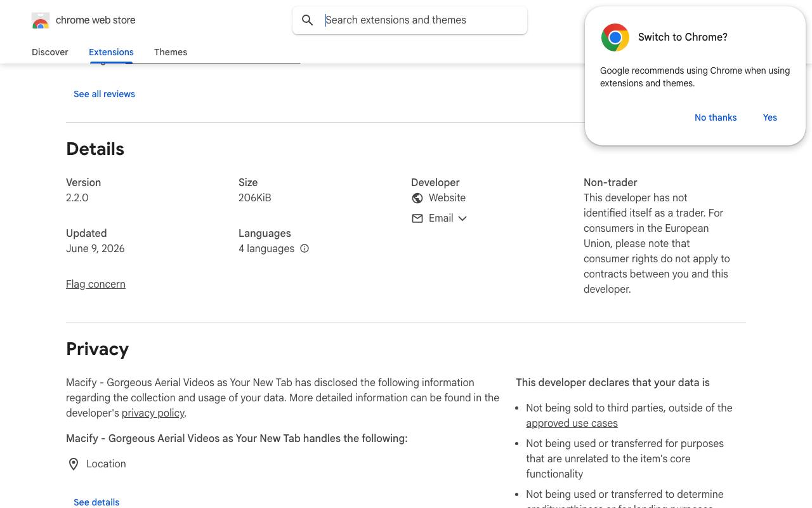This screenshot has height=508, width=812.
Task: Click the Search extensions and themes field
Action: [410, 20]
